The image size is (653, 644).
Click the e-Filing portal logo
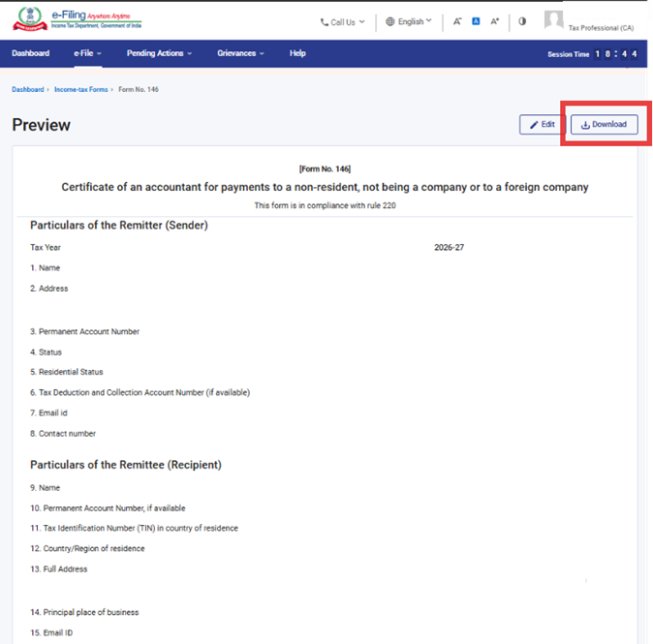coord(76,20)
